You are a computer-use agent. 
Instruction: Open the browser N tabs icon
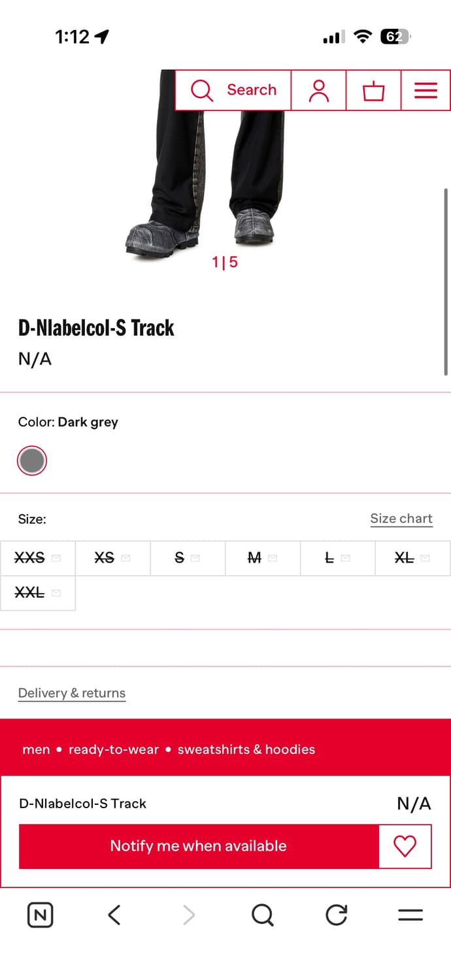41,915
